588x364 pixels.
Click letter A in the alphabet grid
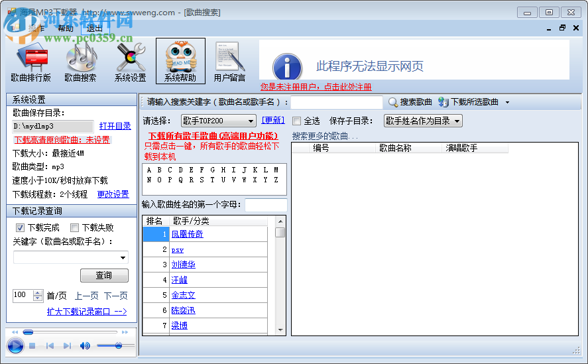149,170
